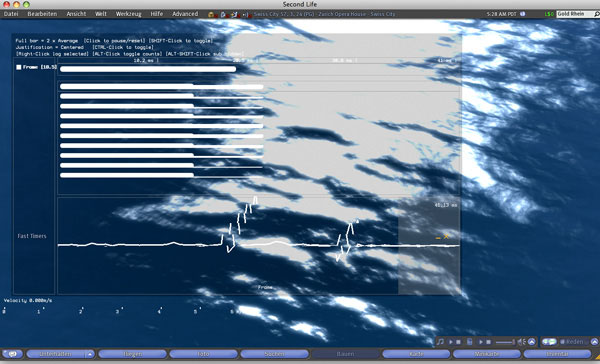This screenshot has width=600, height=364.
Task: Click the Fast Timers label
Action: [32, 236]
